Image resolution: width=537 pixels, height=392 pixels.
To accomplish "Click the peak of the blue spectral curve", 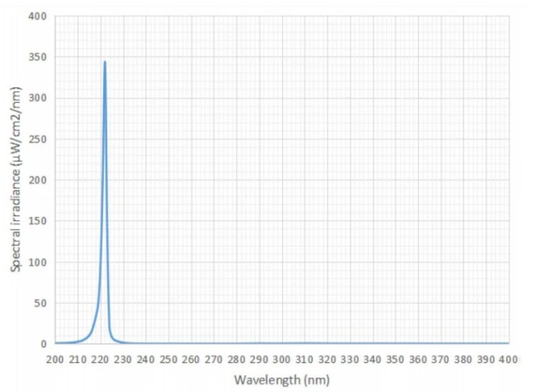I will click(105, 62).
